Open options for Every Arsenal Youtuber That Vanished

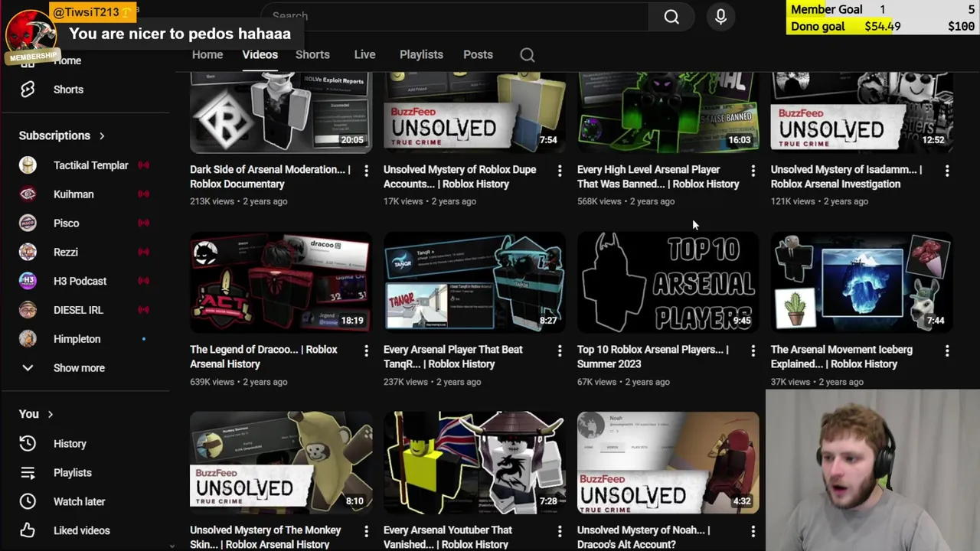tap(560, 531)
